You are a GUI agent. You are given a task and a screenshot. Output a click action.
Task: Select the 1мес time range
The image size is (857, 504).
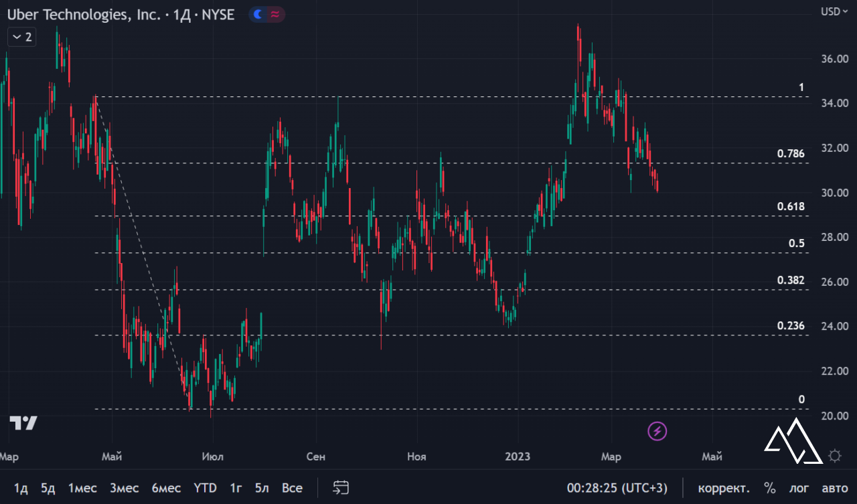(x=82, y=488)
